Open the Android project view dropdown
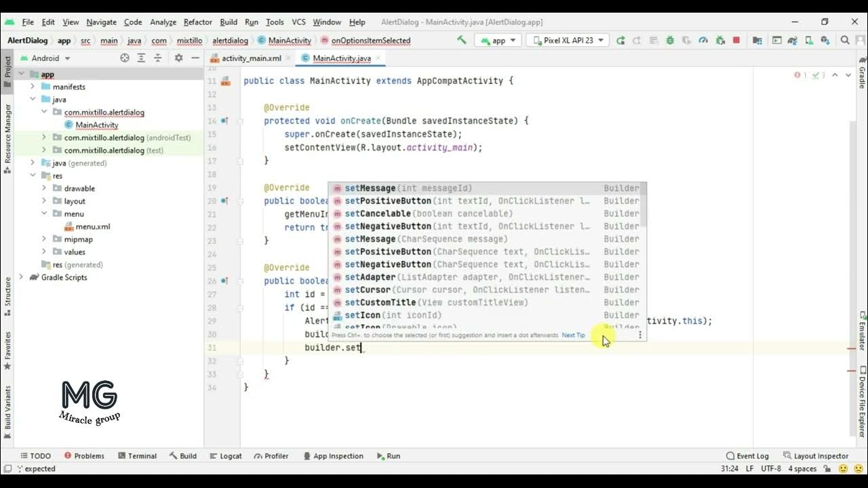The height and width of the screenshot is (488, 868). point(45,58)
